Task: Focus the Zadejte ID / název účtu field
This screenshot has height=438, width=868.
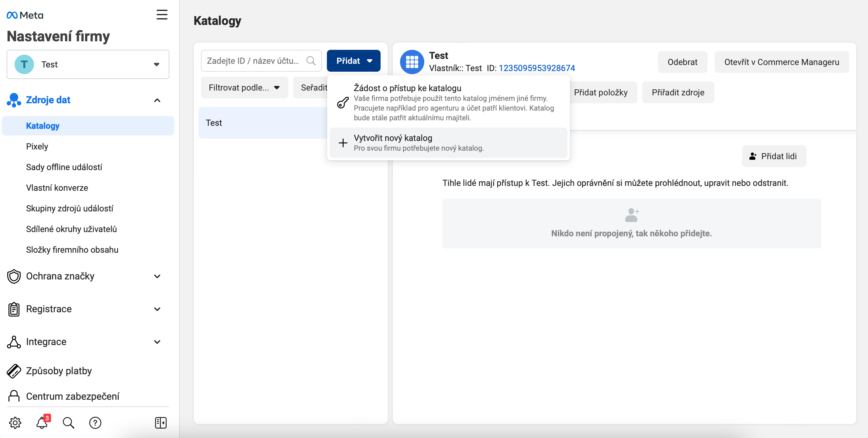Action: pyautogui.click(x=261, y=61)
